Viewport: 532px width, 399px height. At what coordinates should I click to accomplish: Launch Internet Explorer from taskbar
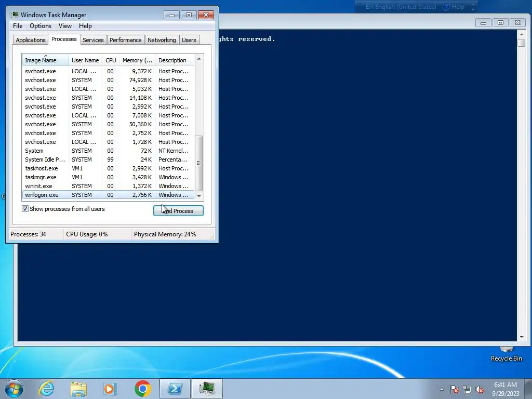click(46, 389)
